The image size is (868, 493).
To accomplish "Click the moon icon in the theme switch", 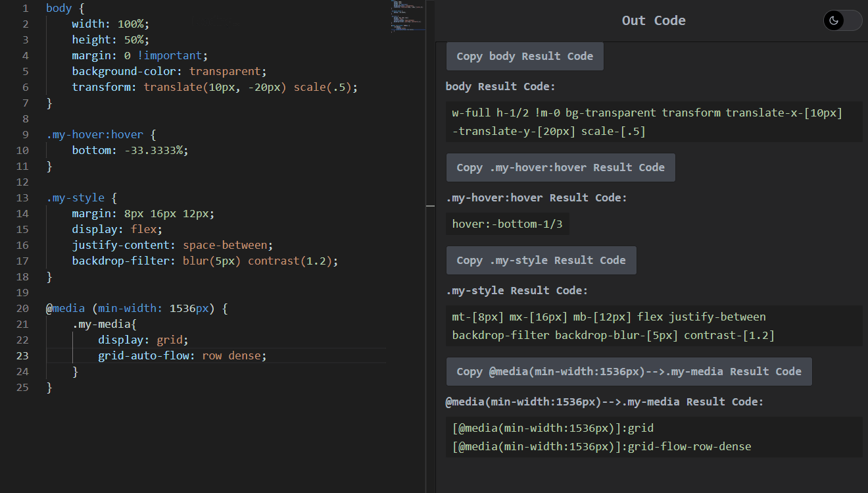I will point(832,20).
